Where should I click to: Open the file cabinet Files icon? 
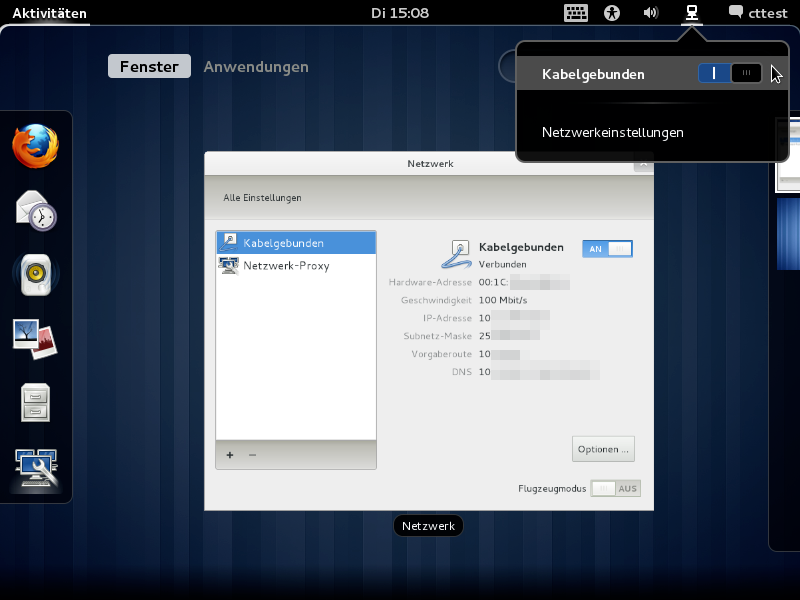[35, 403]
